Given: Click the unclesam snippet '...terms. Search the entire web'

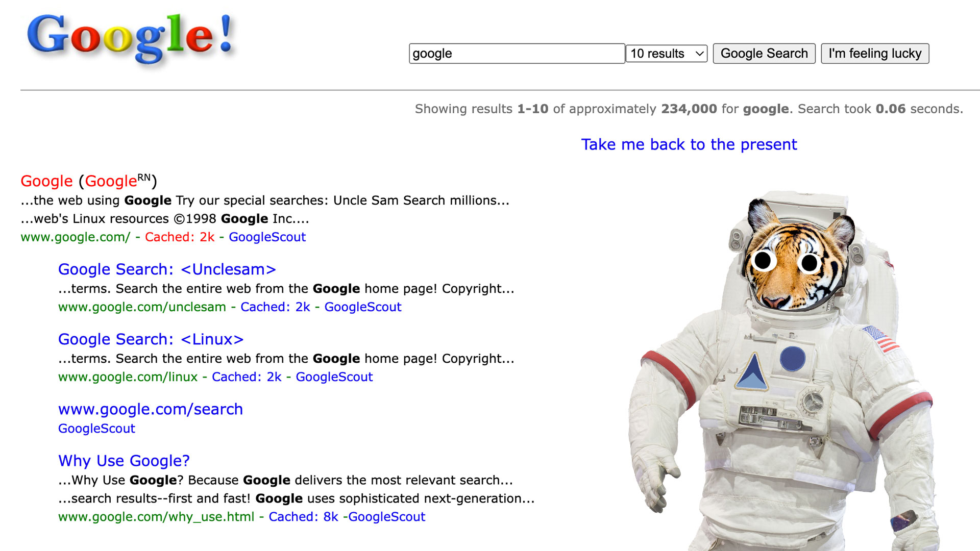Looking at the screenshot, I should click(x=286, y=289).
